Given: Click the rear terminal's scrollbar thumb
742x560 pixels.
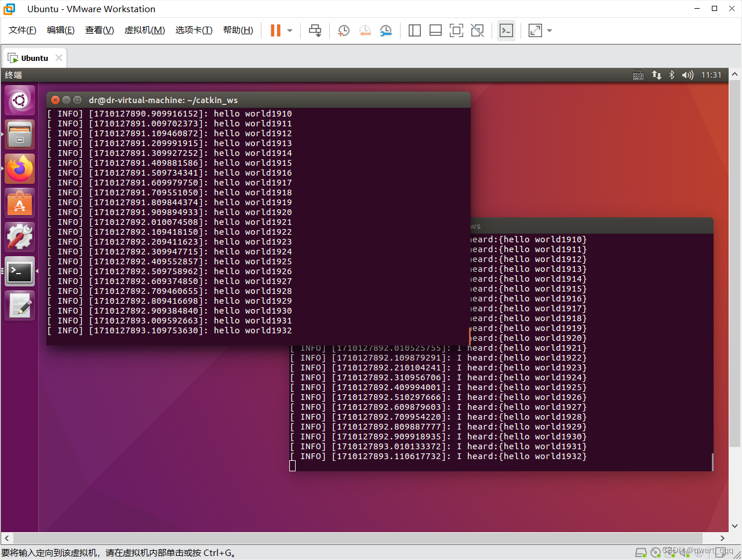Looking at the screenshot, I should (x=712, y=462).
